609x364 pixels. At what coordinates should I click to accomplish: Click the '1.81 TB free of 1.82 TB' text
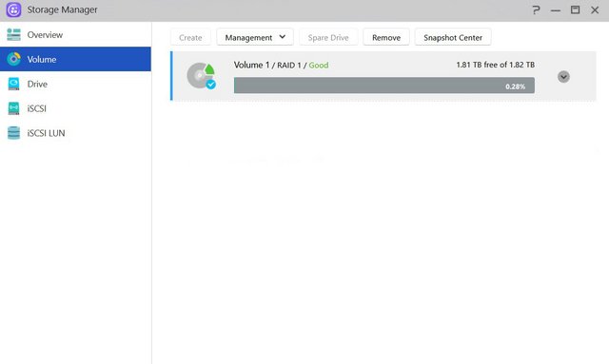pyautogui.click(x=495, y=65)
